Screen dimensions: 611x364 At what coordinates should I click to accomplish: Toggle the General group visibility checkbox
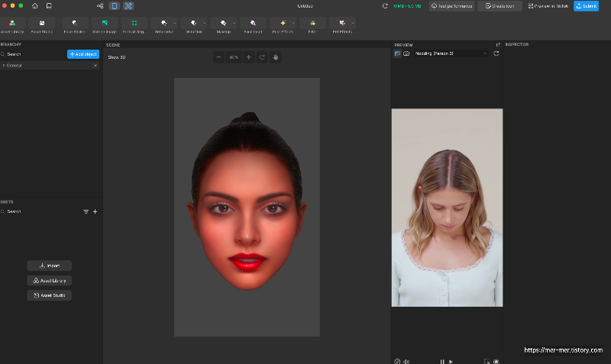click(x=95, y=66)
